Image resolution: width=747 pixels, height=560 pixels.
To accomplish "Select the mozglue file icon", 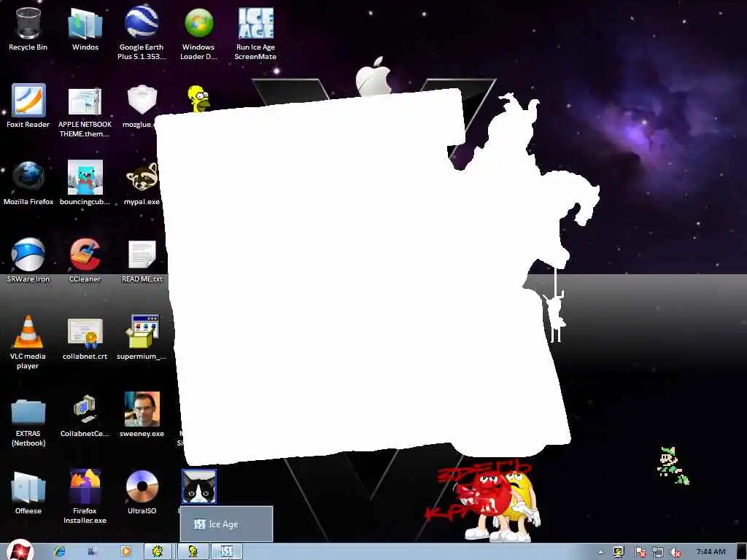I will (x=141, y=106).
